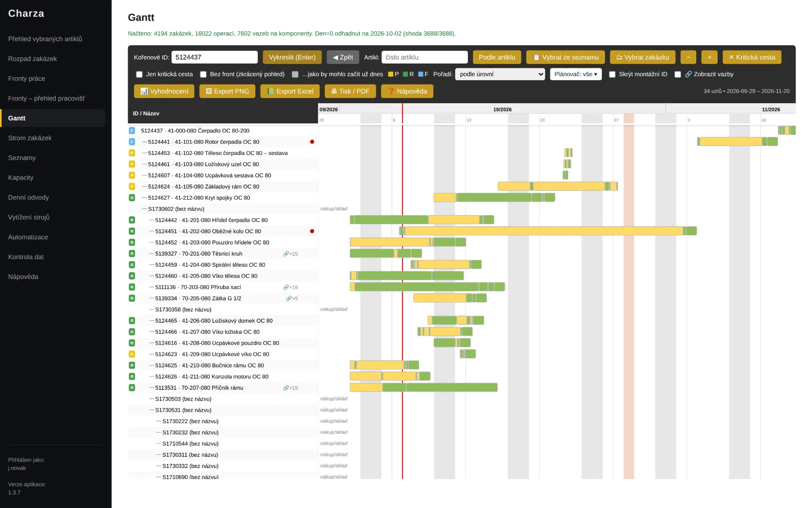Image resolution: width=812 pixels, height=508 pixels.
Task: Enable Jen kritická cesta checkbox
Action: (139, 74)
